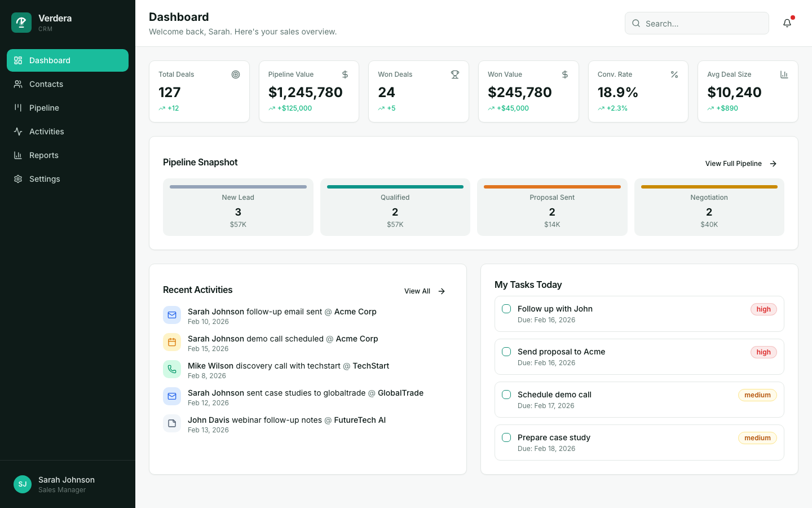
Task: Click View All in Recent Activities
Action: coord(425,291)
